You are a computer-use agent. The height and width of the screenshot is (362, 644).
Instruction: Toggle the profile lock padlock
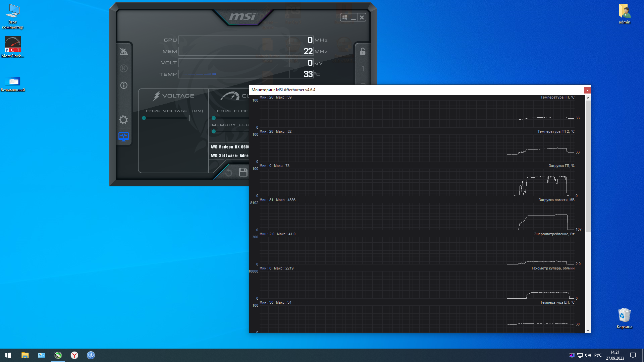pyautogui.click(x=363, y=52)
